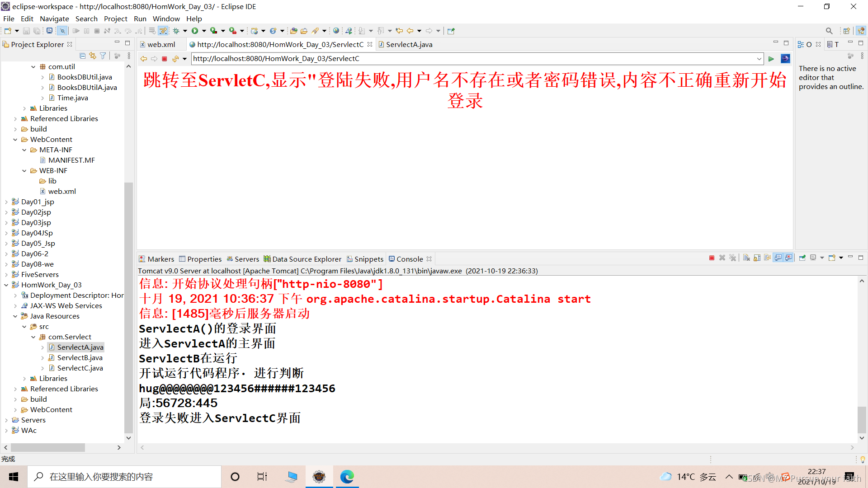Expand the Day01_jsp project node
Viewport: 868px width, 488px height.
6,202
